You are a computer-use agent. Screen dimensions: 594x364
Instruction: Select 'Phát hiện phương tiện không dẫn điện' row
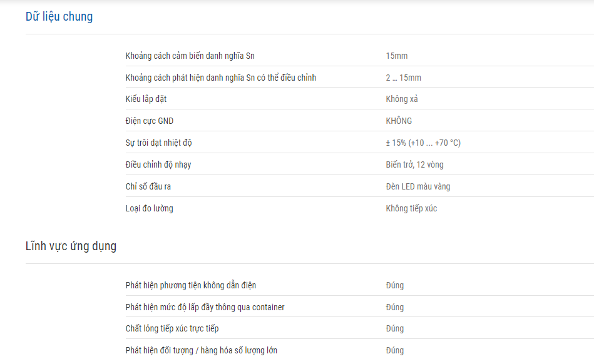click(359, 285)
